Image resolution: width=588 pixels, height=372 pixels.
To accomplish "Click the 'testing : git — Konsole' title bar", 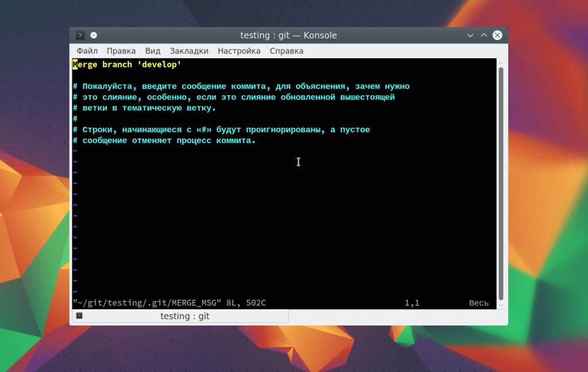I will (288, 35).
